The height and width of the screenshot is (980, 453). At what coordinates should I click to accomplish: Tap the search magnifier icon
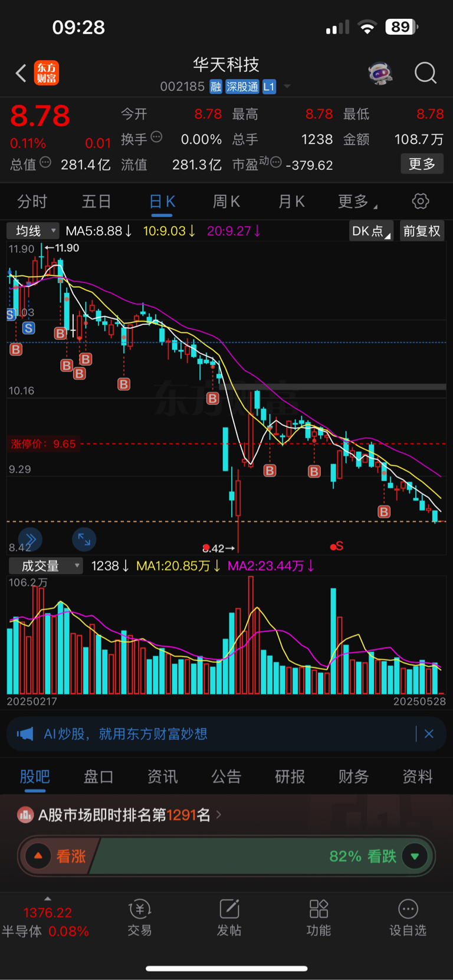click(425, 73)
